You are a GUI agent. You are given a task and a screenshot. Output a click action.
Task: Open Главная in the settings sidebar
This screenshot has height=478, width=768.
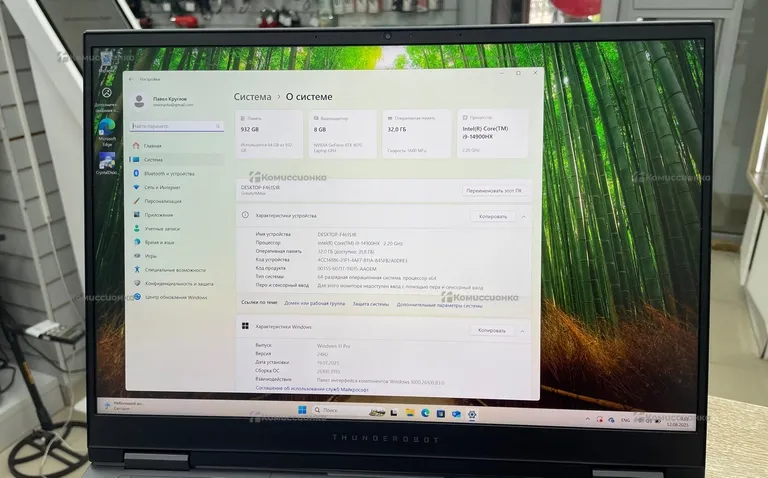pos(177,146)
